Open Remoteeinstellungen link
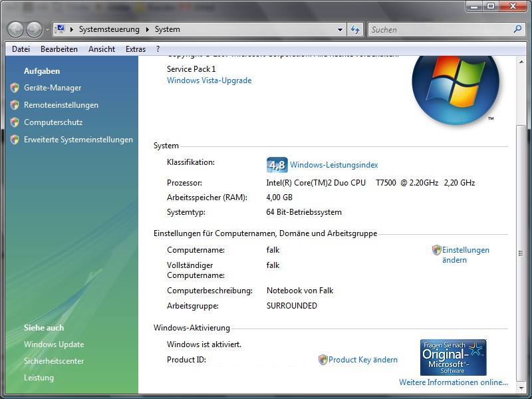Viewport: 532px width, 399px height. [61, 105]
